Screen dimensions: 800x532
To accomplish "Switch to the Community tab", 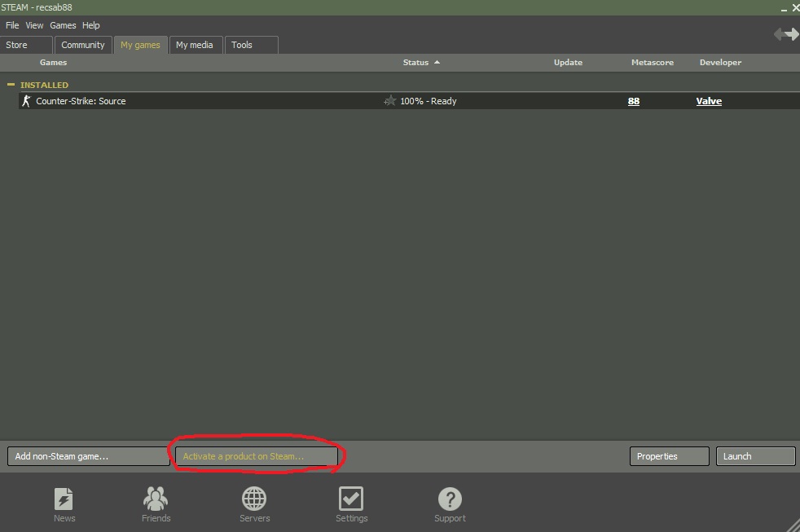I will pos(83,45).
